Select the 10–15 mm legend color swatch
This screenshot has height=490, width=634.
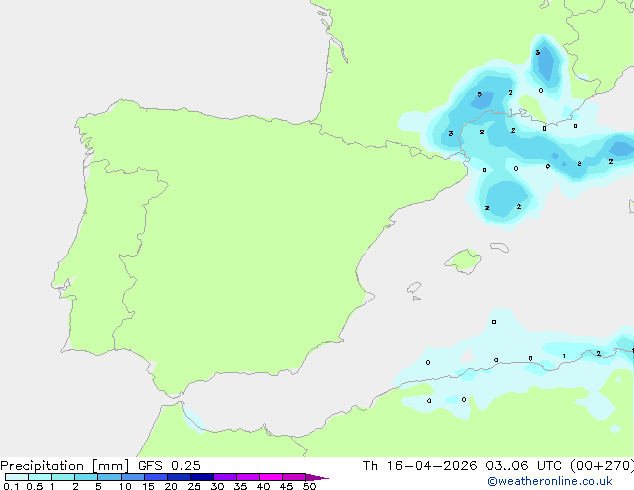click(x=132, y=477)
